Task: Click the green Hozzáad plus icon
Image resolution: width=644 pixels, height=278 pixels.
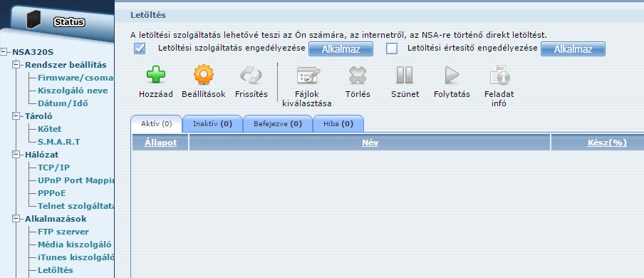Action: (156, 76)
